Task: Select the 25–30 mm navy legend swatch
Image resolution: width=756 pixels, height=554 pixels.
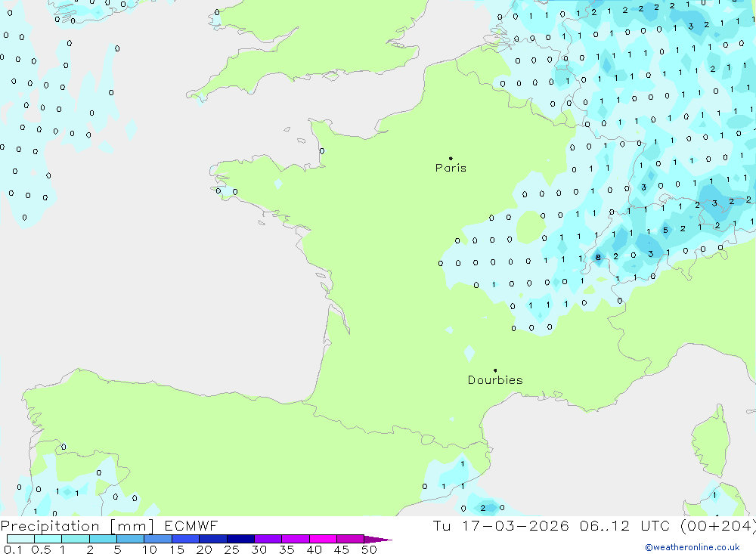Action: tap(240, 539)
